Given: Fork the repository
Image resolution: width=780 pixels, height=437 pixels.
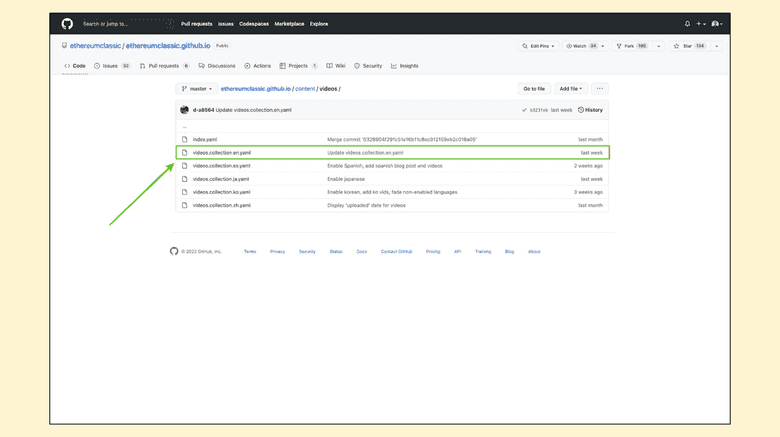Looking at the screenshot, I should pyautogui.click(x=631, y=46).
